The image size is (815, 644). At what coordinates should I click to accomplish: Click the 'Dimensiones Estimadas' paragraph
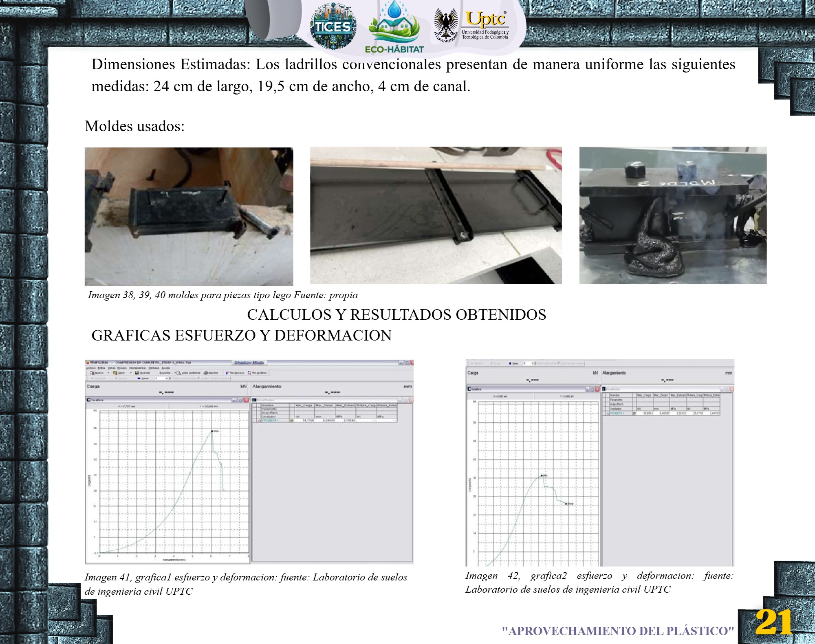tap(413, 75)
